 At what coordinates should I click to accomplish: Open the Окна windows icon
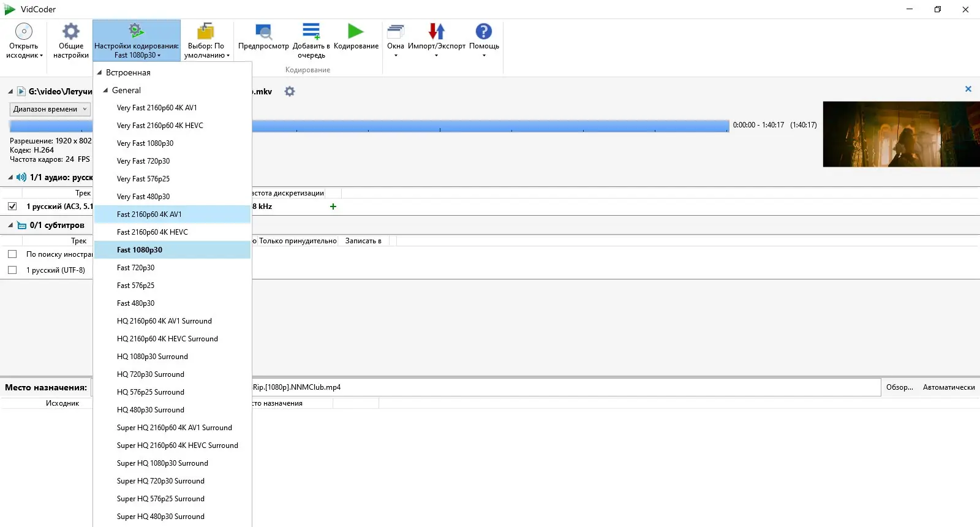pyautogui.click(x=396, y=31)
